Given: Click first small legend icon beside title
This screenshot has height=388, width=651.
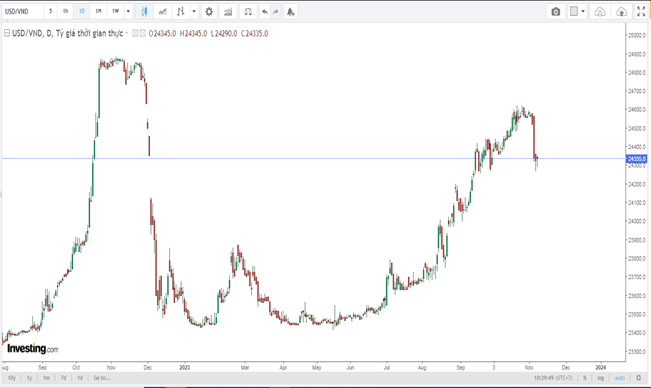Looking at the screenshot, I should point(135,33).
